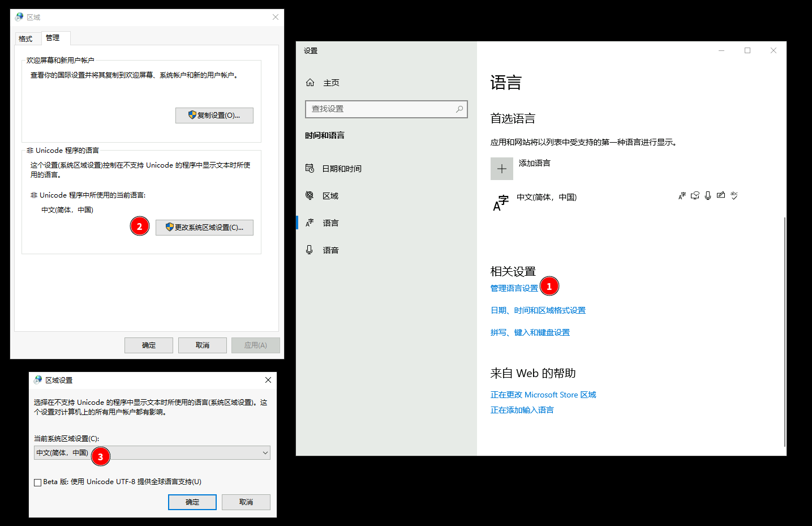Open the 区域 globe settings in sidebar
Screen dimensions: 812x526
pos(310,195)
